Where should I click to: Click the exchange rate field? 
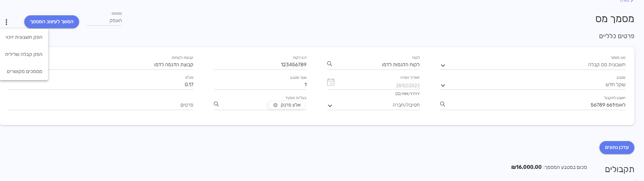[260, 85]
